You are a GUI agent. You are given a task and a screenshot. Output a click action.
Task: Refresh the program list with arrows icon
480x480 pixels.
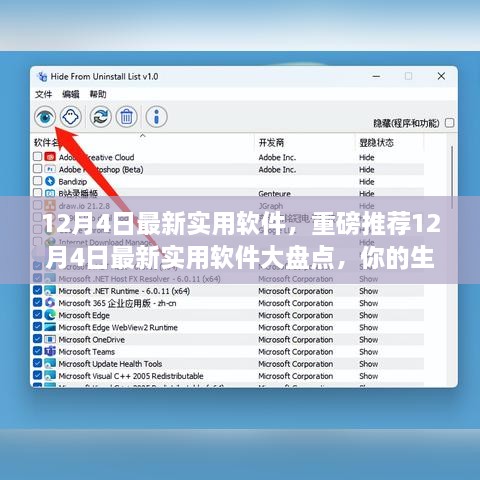tap(100, 117)
